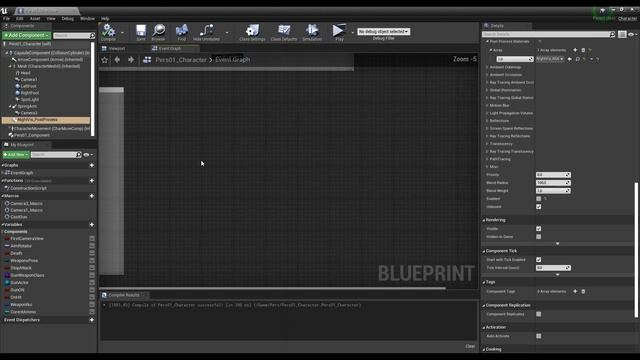
Task: Click the graph forward navigation arrow
Action: [x=131, y=60]
